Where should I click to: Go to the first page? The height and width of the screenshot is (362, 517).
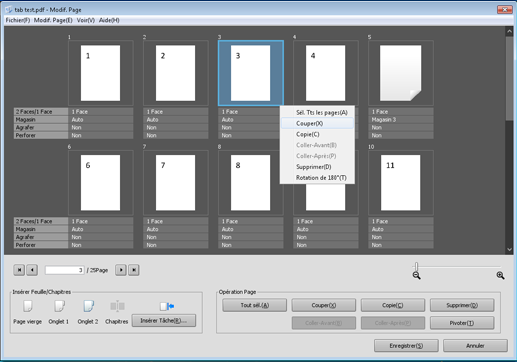[x=19, y=270]
